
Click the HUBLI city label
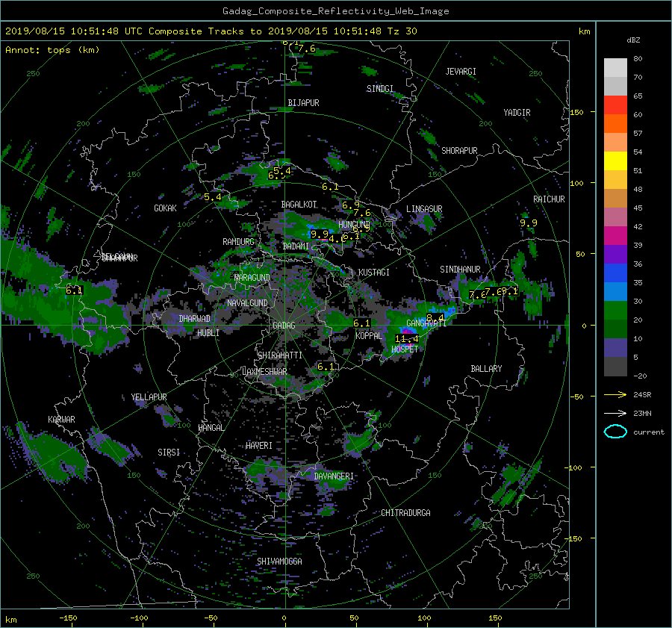208,332
